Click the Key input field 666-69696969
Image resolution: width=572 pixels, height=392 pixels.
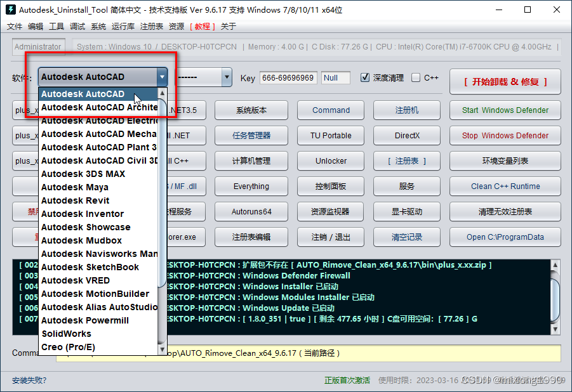click(288, 77)
